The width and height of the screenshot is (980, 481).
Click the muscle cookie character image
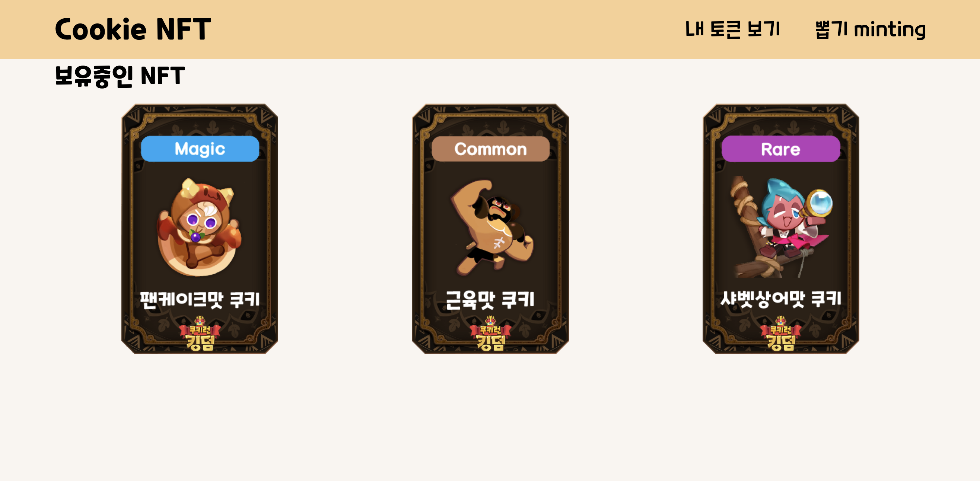(491, 227)
